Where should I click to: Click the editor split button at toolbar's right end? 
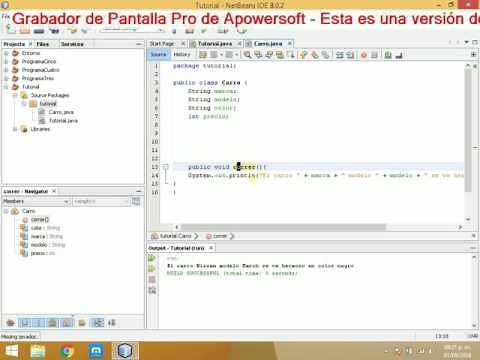tap(473, 54)
